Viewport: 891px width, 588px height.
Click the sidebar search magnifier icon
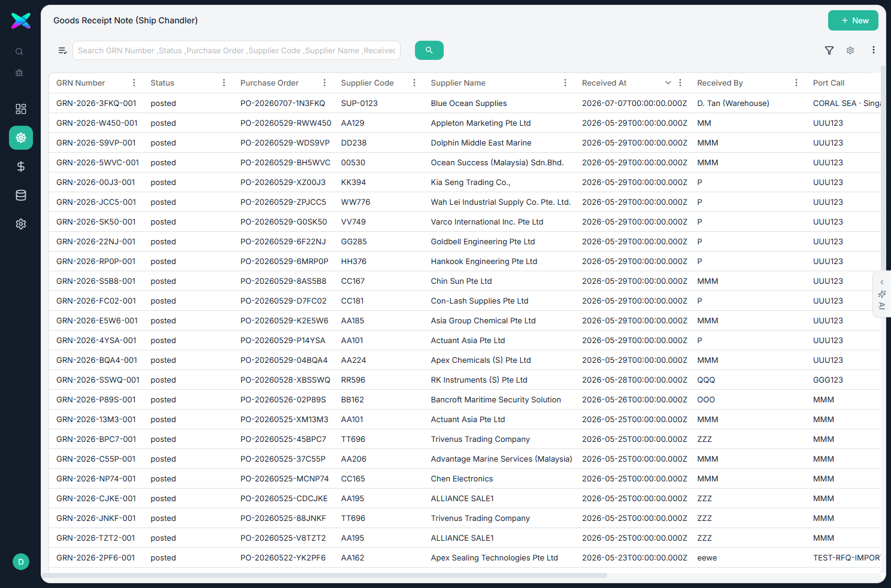tap(19, 51)
